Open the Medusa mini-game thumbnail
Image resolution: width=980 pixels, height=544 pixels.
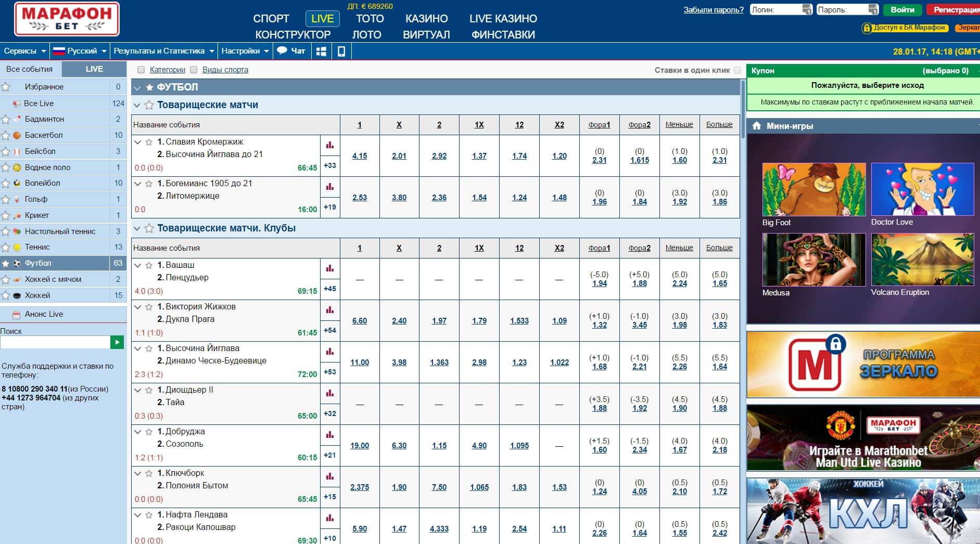pos(814,260)
